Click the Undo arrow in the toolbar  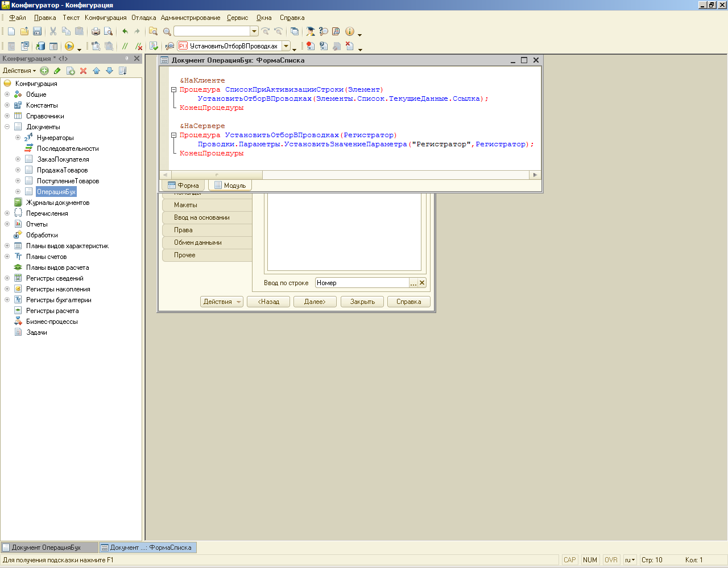click(125, 31)
